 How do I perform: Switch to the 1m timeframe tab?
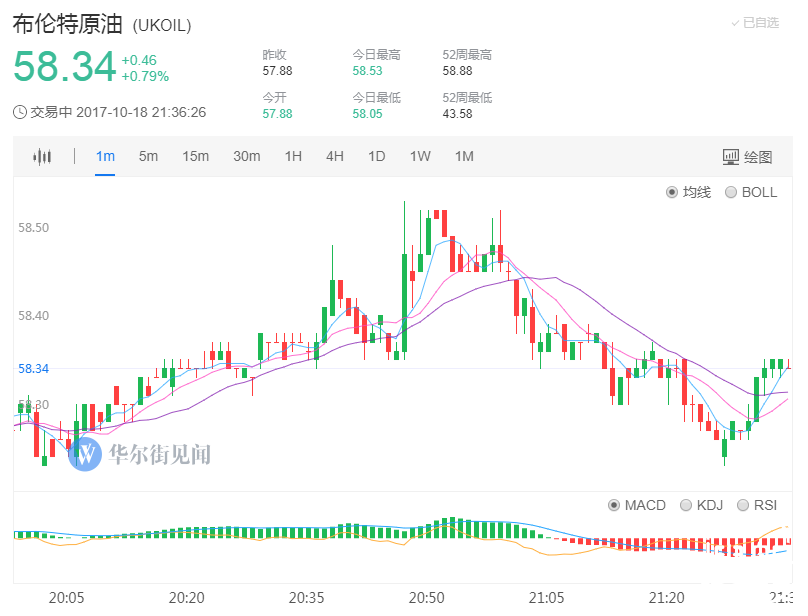tap(105, 157)
